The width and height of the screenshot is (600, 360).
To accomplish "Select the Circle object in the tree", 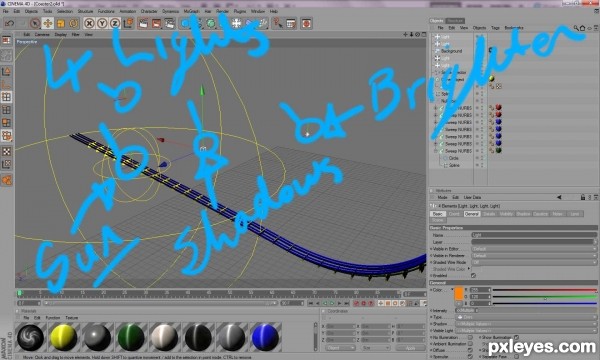I will (453, 158).
